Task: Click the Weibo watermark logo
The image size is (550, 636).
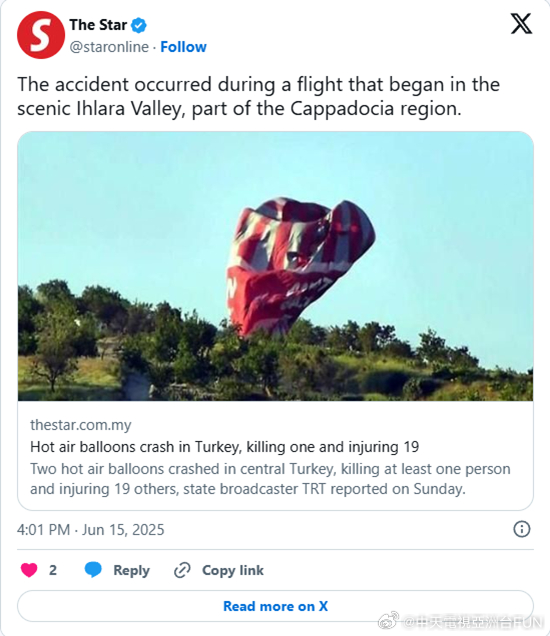Action: (388, 621)
